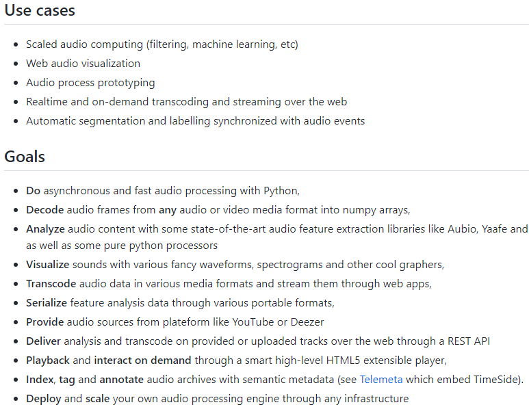
Task: Click the "Goals" heading
Action: 25,157
